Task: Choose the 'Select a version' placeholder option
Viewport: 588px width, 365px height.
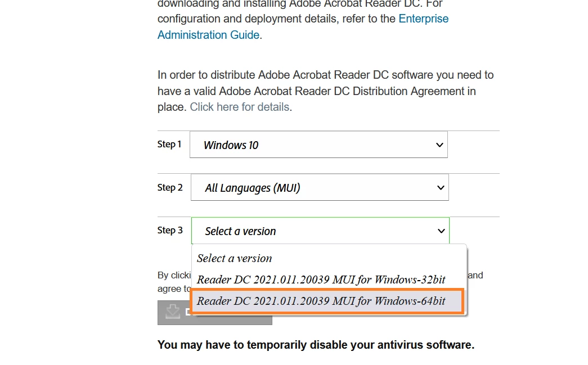Action: tap(329, 259)
